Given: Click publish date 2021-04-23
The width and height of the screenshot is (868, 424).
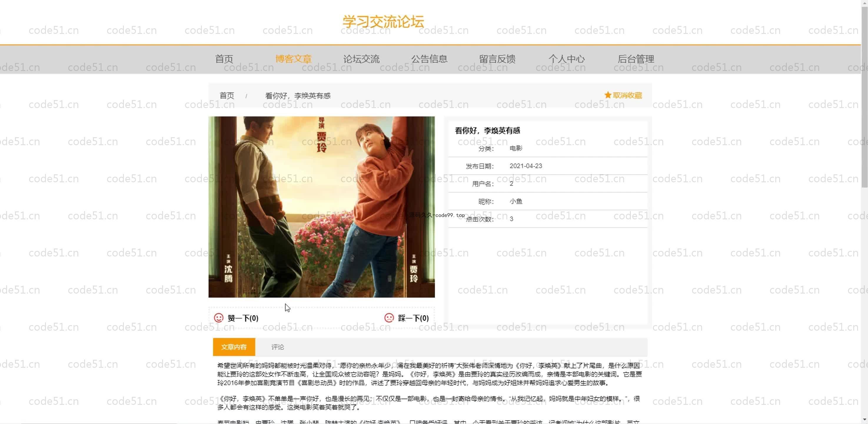Looking at the screenshot, I should pos(526,166).
